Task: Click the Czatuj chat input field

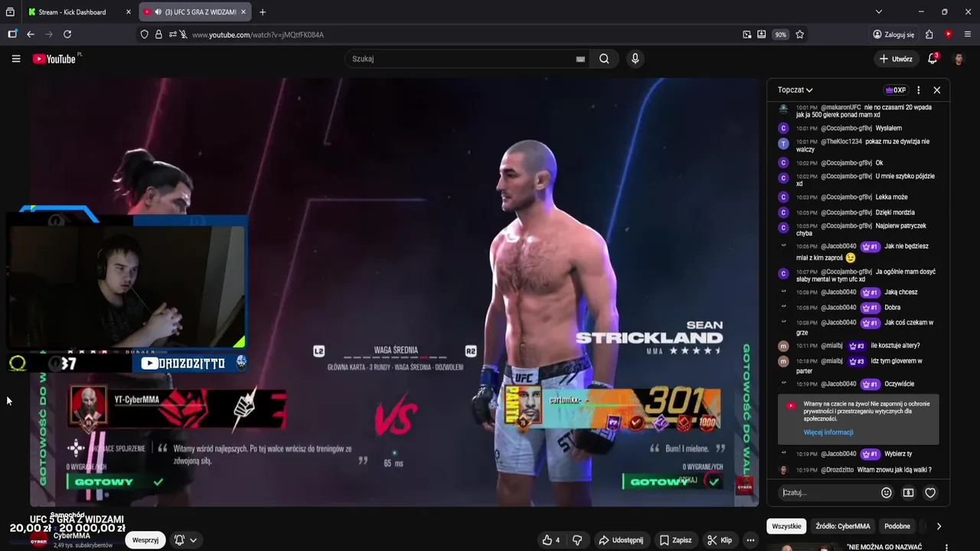Action: (x=828, y=493)
